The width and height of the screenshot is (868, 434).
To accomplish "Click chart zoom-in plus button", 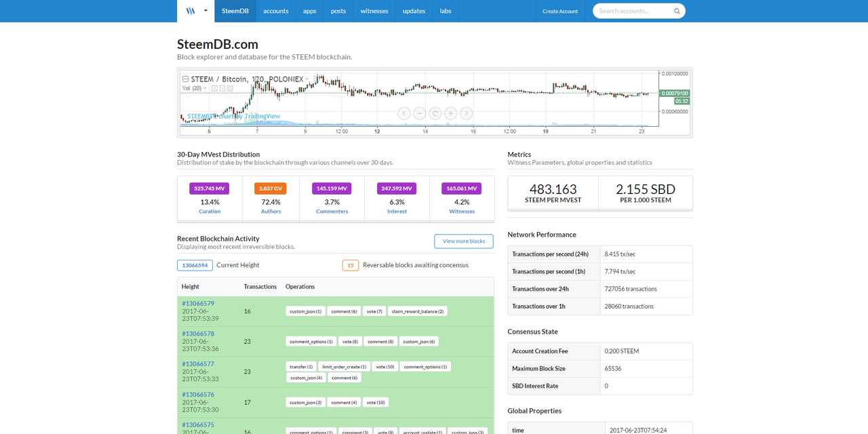I will (x=450, y=113).
